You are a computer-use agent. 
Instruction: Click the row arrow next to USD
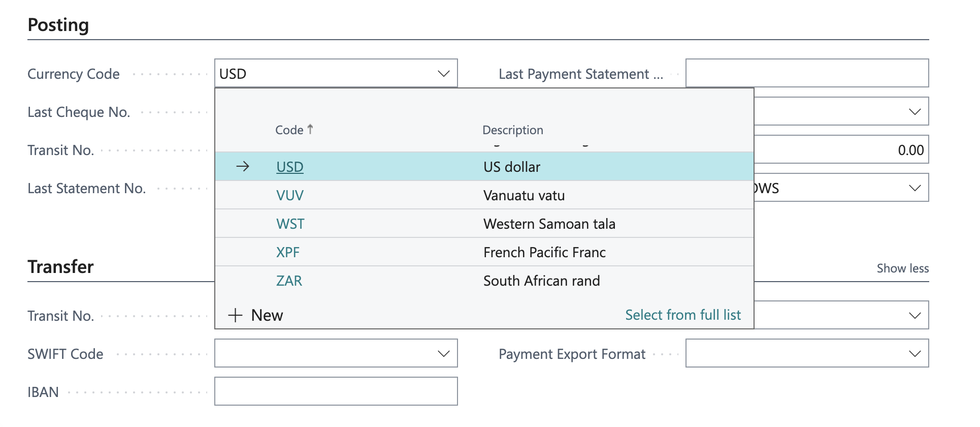(x=243, y=166)
